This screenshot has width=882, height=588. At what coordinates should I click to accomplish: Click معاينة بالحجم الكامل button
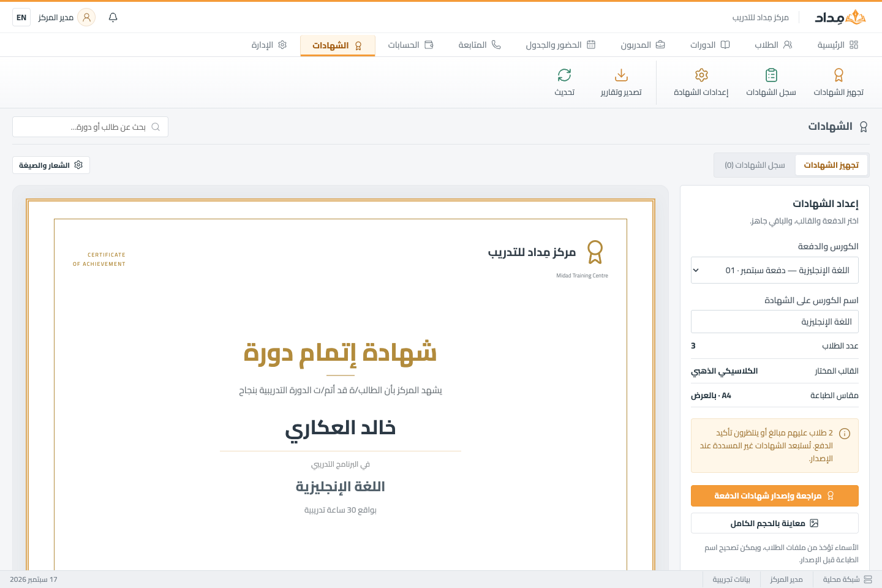click(775, 523)
